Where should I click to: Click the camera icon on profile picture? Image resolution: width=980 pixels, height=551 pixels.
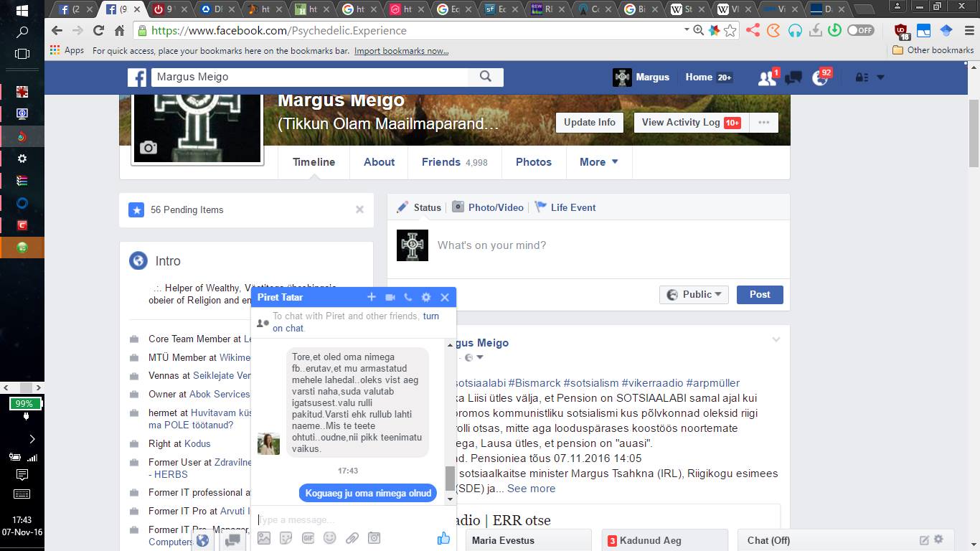(x=149, y=148)
